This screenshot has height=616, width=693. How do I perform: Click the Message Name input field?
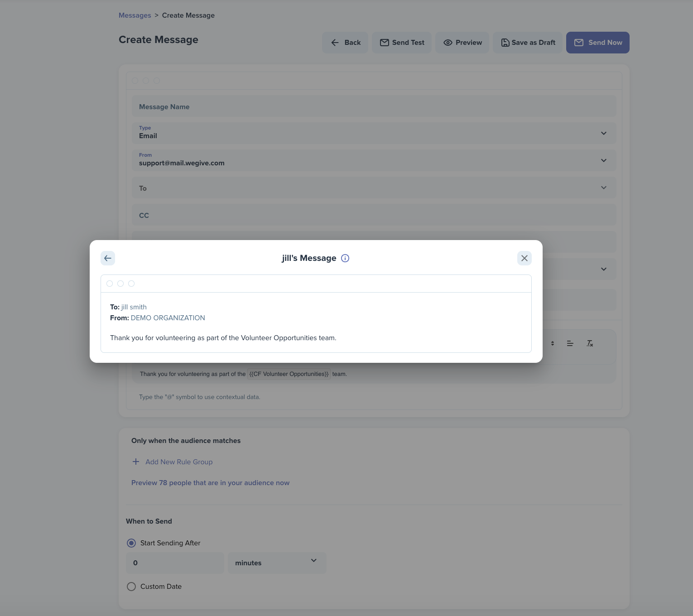pos(374,106)
